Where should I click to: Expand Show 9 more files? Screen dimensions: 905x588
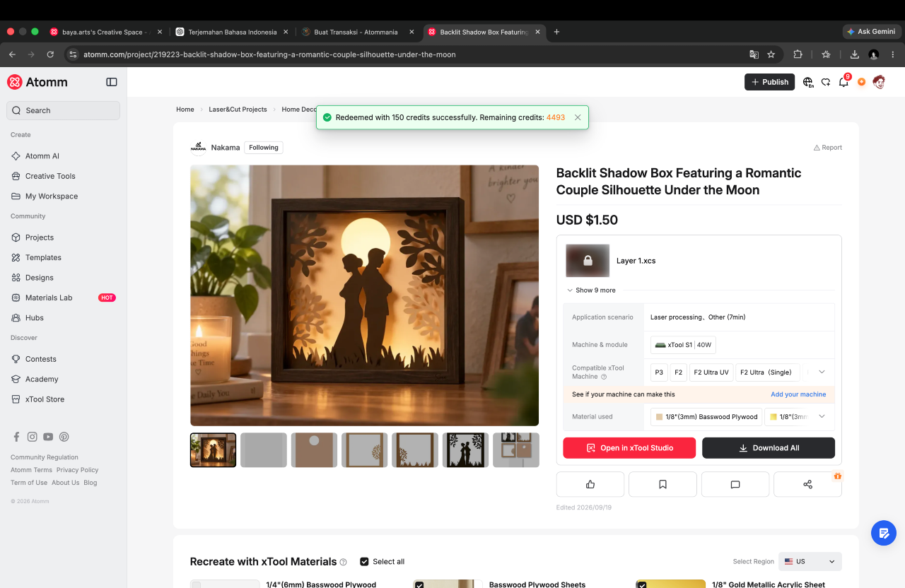(x=591, y=290)
